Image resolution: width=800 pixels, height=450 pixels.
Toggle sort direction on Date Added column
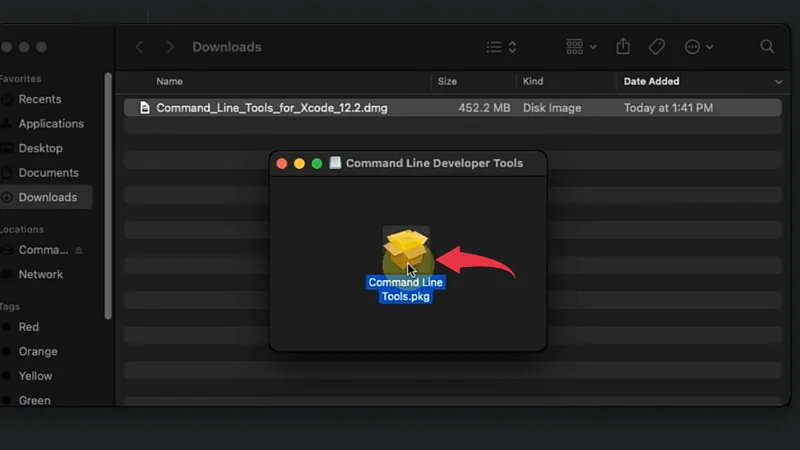[x=778, y=81]
